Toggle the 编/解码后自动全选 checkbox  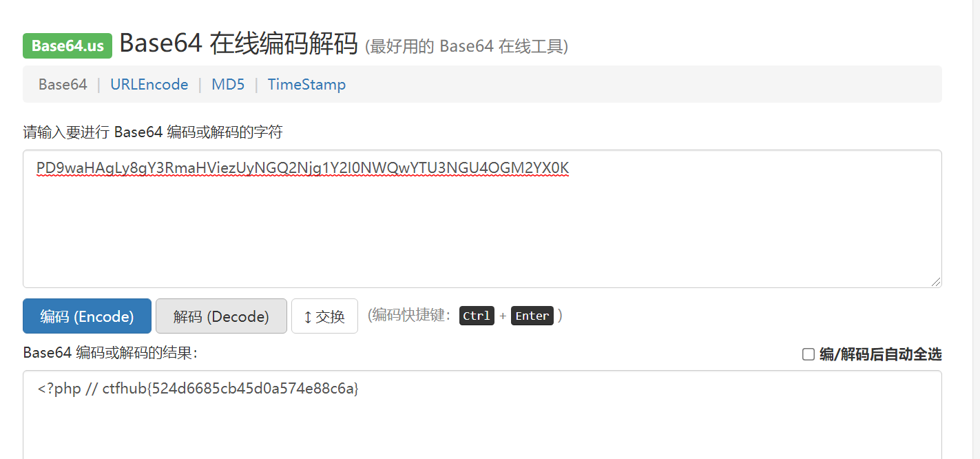click(809, 354)
